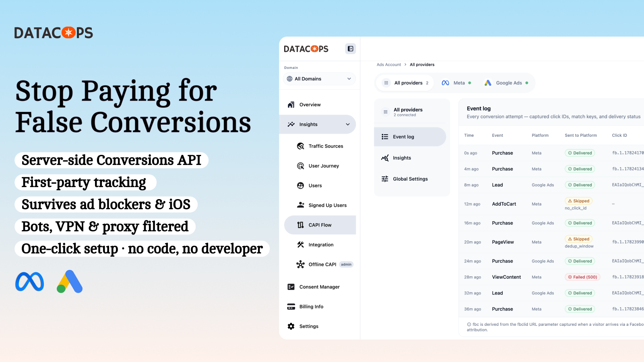The image size is (644, 362).
Task: Click the Platform column header
Action: click(540, 136)
